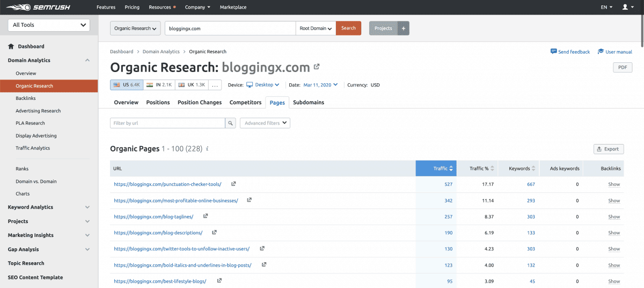Click the info icon next to Organic Pages
The height and width of the screenshot is (288, 644).
pyautogui.click(x=208, y=149)
